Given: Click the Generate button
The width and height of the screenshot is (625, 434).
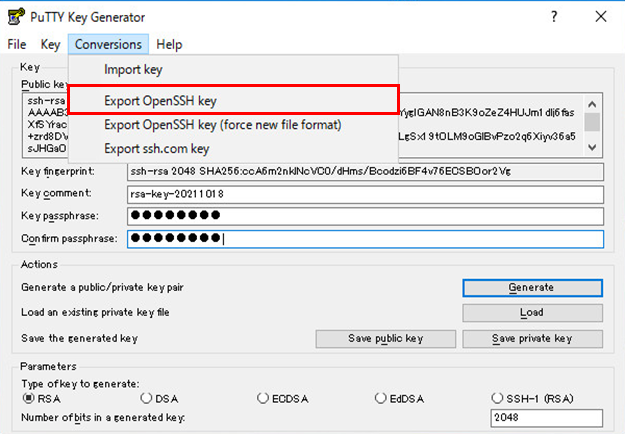Looking at the screenshot, I should point(533,288).
